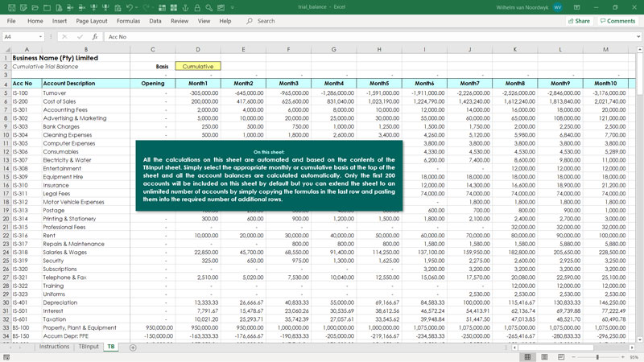Viewport: 644px width, 362px height.
Task: Click the formula bar showing Acc No
Action: (369, 36)
